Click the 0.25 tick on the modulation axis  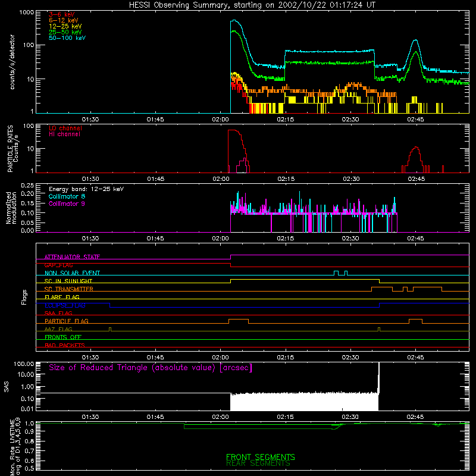(27, 186)
